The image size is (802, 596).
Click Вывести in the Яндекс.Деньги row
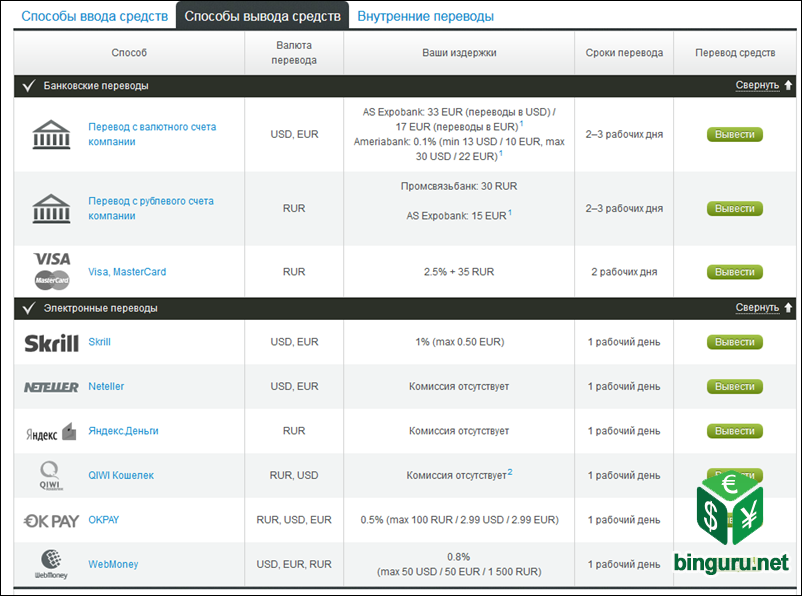[x=734, y=431]
